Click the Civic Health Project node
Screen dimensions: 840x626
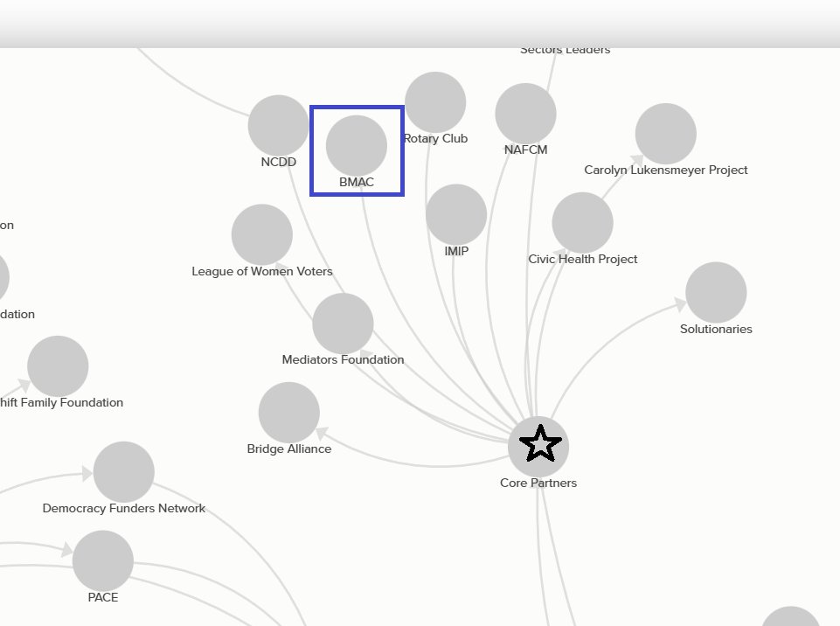pyautogui.click(x=582, y=222)
